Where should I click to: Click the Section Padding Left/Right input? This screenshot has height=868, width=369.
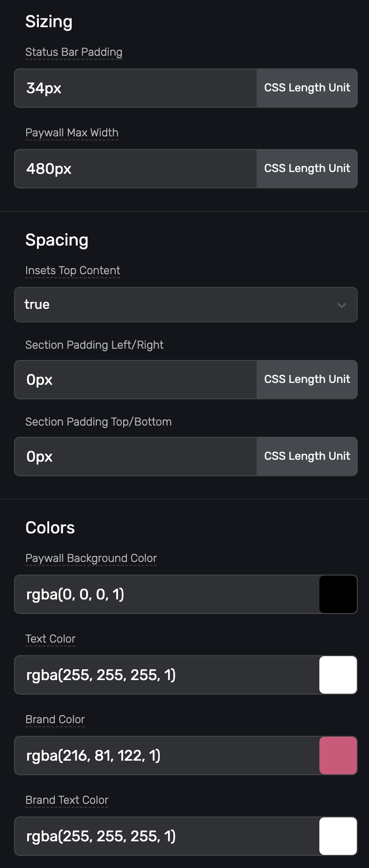tap(135, 380)
